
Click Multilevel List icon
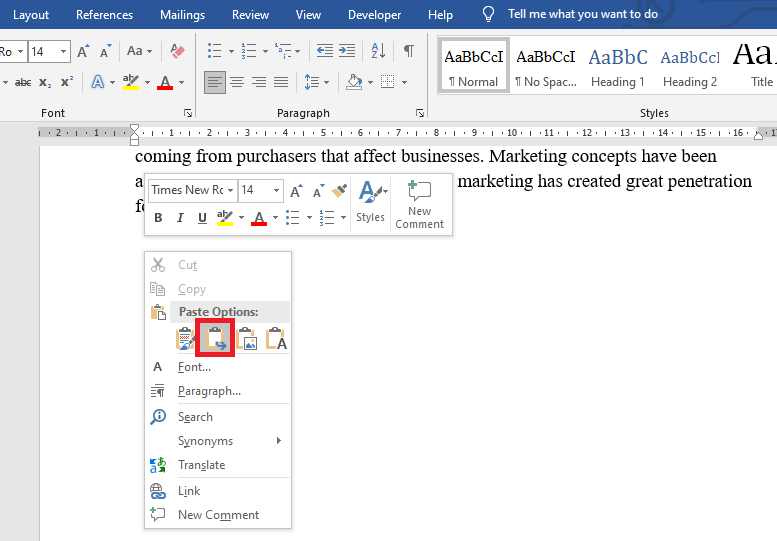point(283,51)
